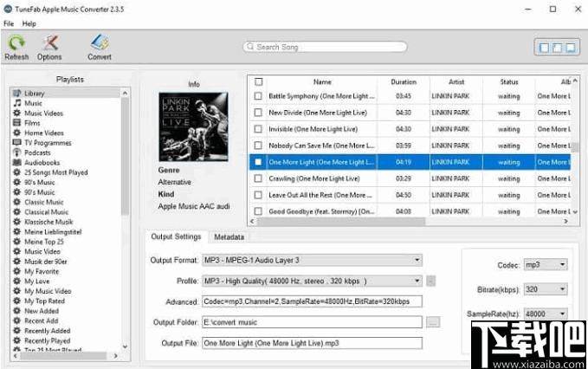Open the Classic Music playlist

click(x=44, y=202)
